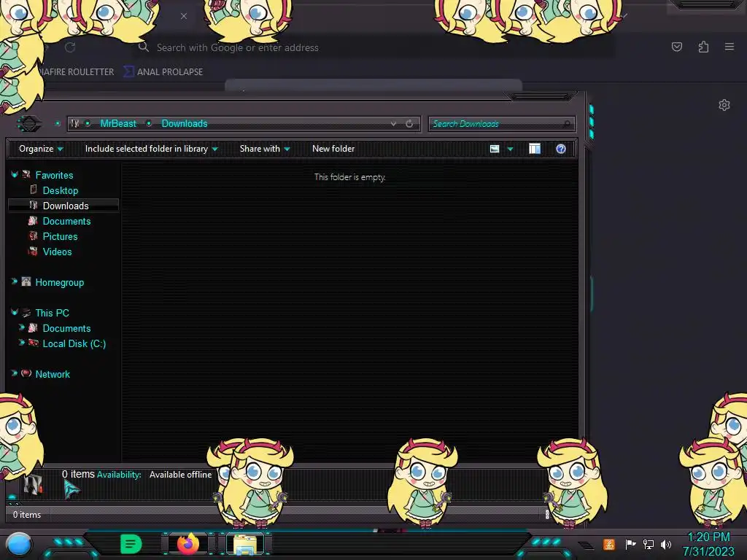Open Videos under Favorites
The height and width of the screenshot is (560, 747).
(x=57, y=252)
